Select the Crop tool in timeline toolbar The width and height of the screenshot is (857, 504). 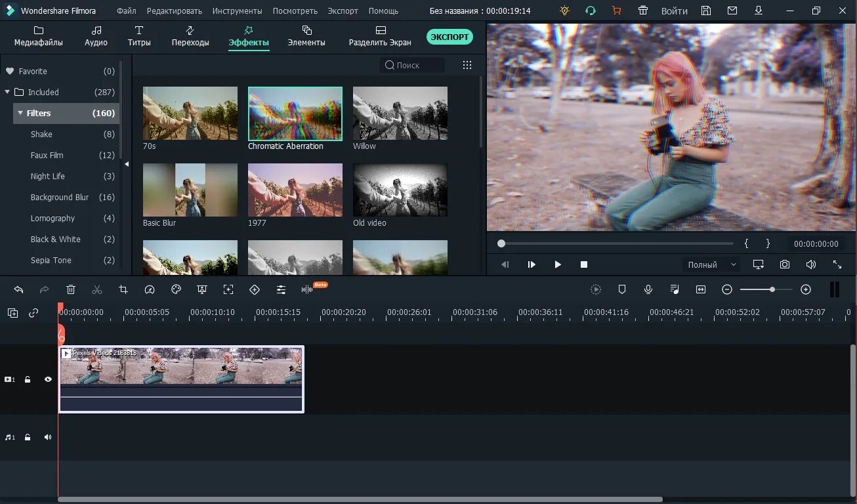click(x=123, y=289)
